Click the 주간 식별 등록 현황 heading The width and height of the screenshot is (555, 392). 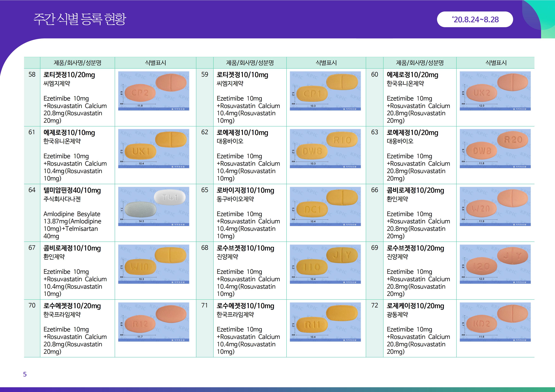click(x=80, y=19)
